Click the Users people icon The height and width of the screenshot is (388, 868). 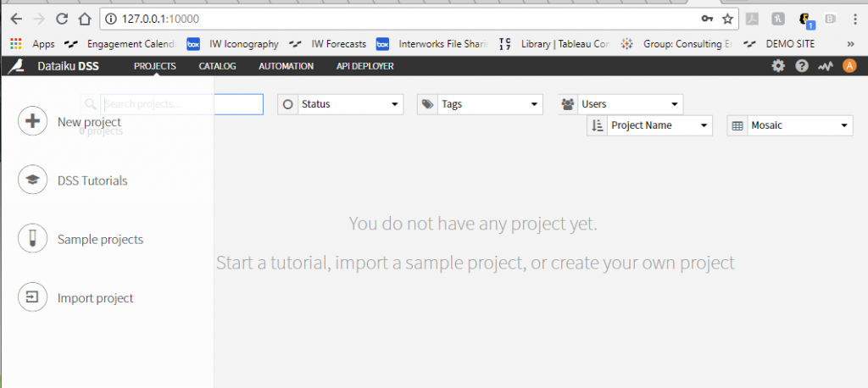pos(568,104)
